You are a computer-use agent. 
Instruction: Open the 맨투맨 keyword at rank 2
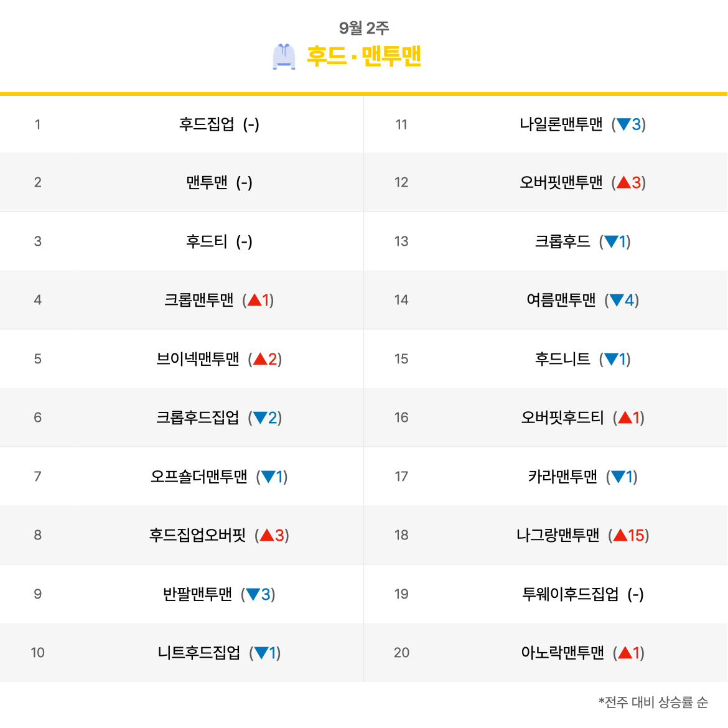(207, 182)
